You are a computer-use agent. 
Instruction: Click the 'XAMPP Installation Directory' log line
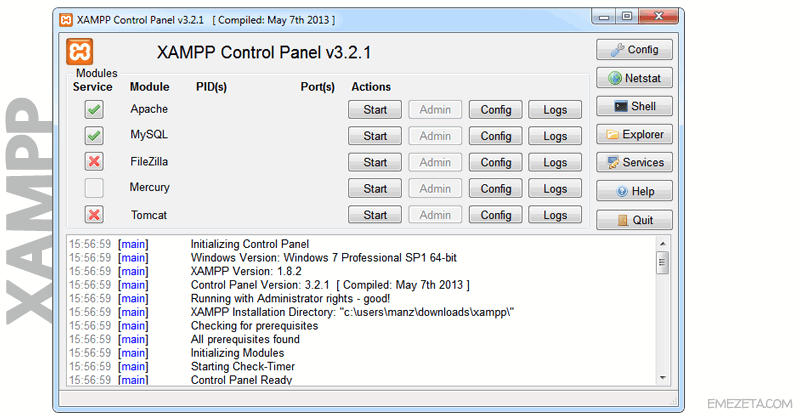pos(352,312)
